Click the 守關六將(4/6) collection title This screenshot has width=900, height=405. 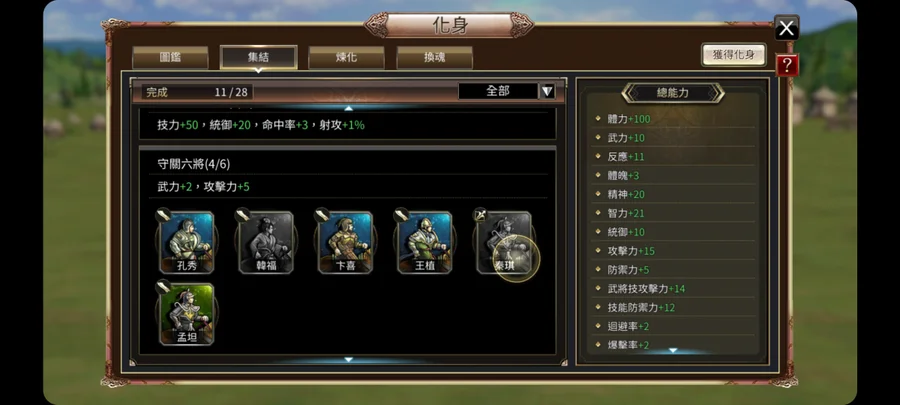[x=194, y=164]
